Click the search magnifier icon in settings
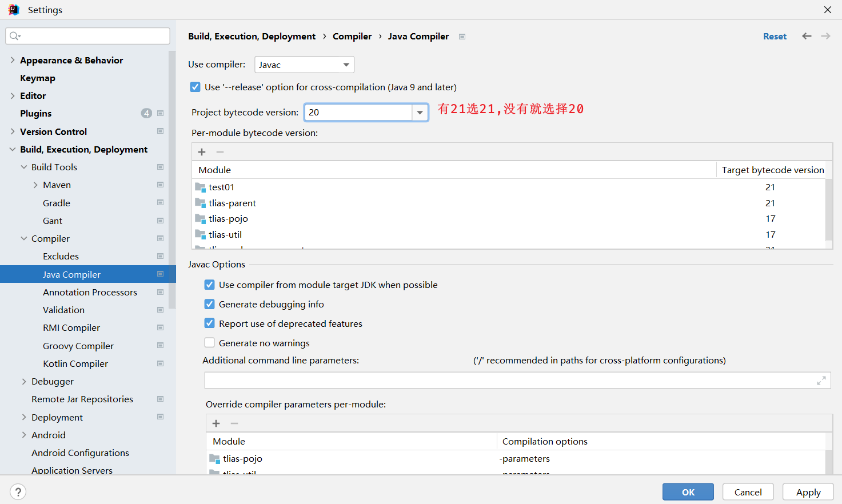Viewport: 842px width, 504px height. coord(14,36)
